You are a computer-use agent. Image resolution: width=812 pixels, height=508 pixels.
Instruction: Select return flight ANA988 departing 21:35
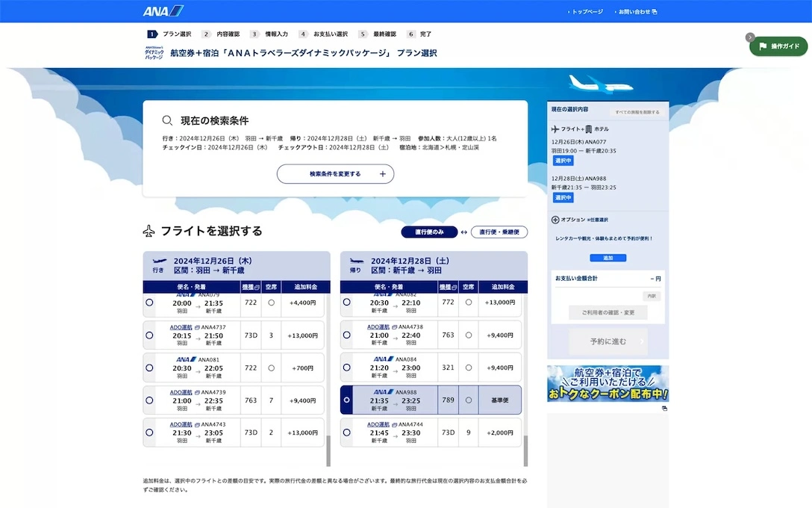(347, 400)
